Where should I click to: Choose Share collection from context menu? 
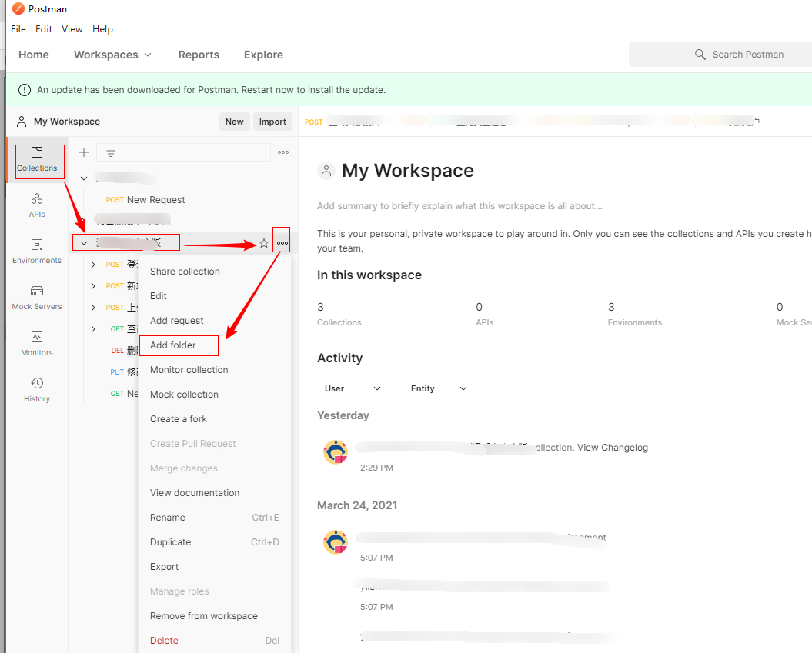215,272
